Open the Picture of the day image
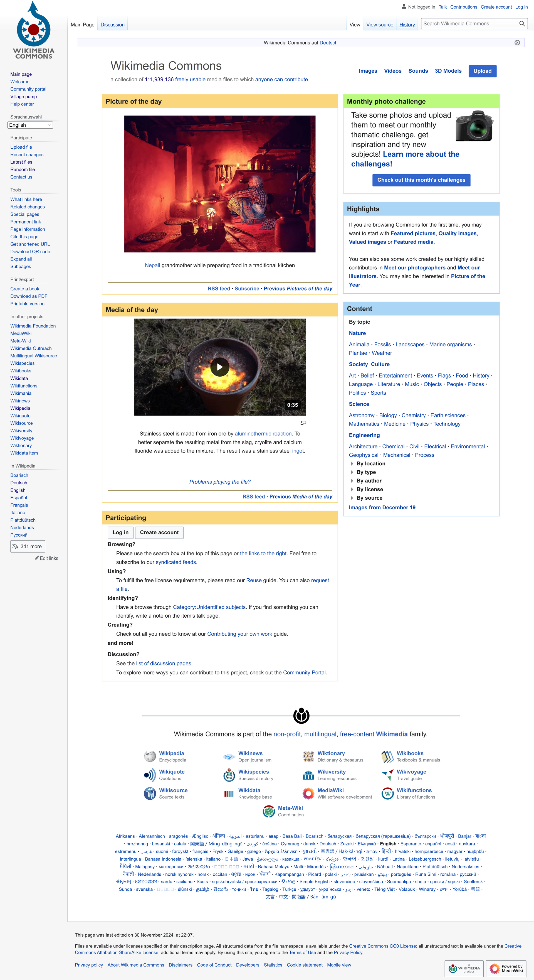534x980 pixels. tap(220, 184)
